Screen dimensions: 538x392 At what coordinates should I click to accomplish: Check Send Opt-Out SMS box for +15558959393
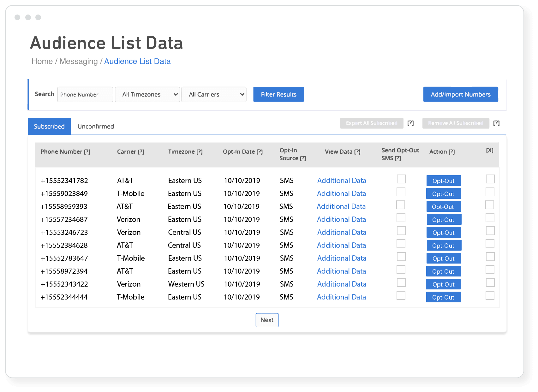pyautogui.click(x=401, y=205)
